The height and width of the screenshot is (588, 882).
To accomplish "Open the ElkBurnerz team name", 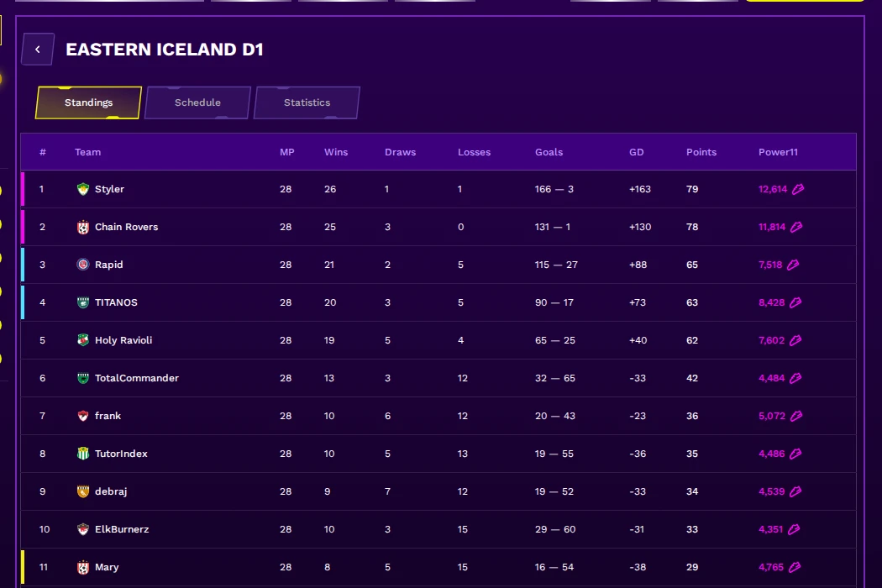I will click(x=122, y=529).
